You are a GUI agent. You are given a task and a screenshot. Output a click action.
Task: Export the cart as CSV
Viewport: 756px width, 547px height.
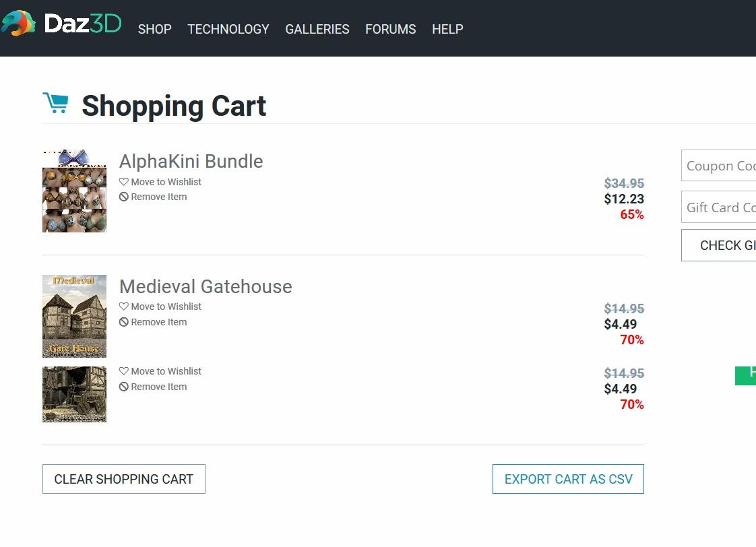(568, 479)
